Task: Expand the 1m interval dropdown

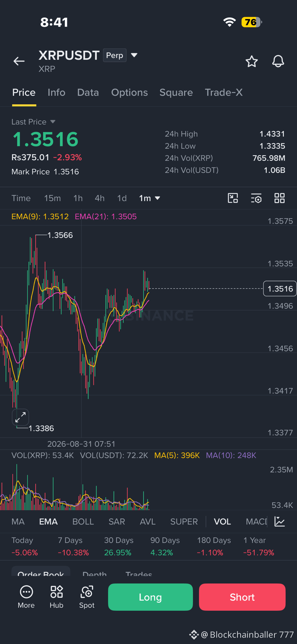Action: 157,198
